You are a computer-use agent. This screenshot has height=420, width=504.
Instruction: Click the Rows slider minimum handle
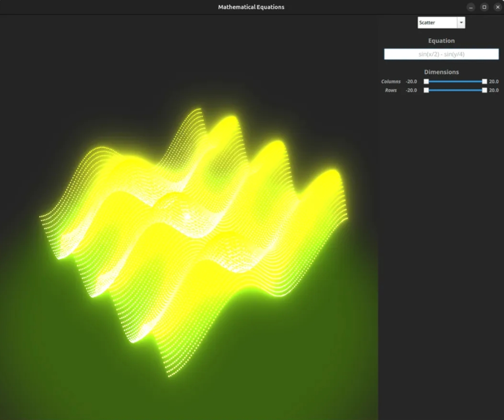[x=426, y=90]
